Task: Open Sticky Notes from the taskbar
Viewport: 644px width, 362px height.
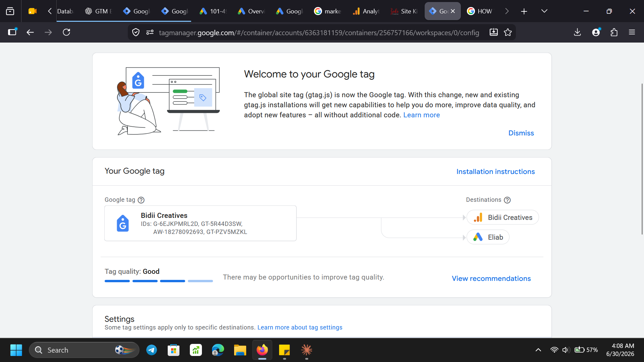Action: coord(284,350)
